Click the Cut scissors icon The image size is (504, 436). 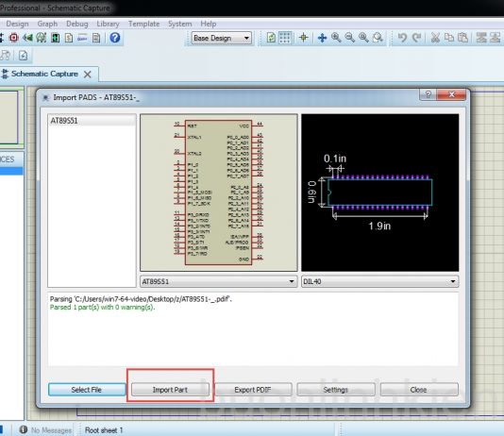pyautogui.click(x=435, y=38)
